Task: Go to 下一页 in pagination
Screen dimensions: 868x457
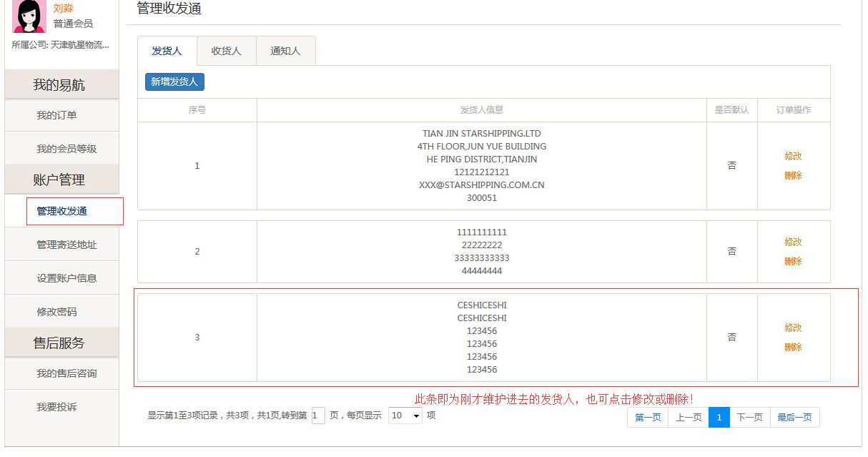Action: click(x=749, y=418)
